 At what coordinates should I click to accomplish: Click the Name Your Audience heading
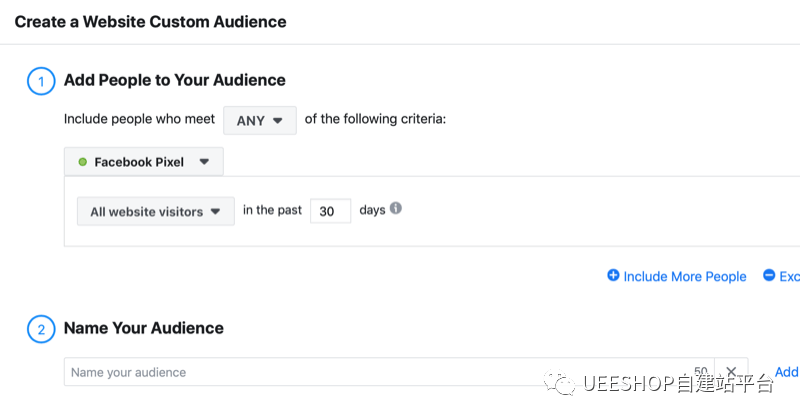click(x=143, y=328)
